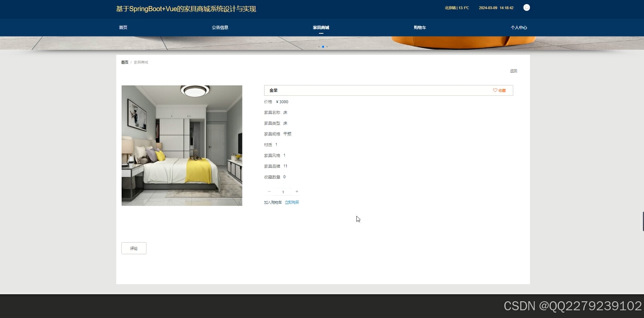Click the minus icon to decrease quantity
This screenshot has width=644, height=318.
coord(269,192)
